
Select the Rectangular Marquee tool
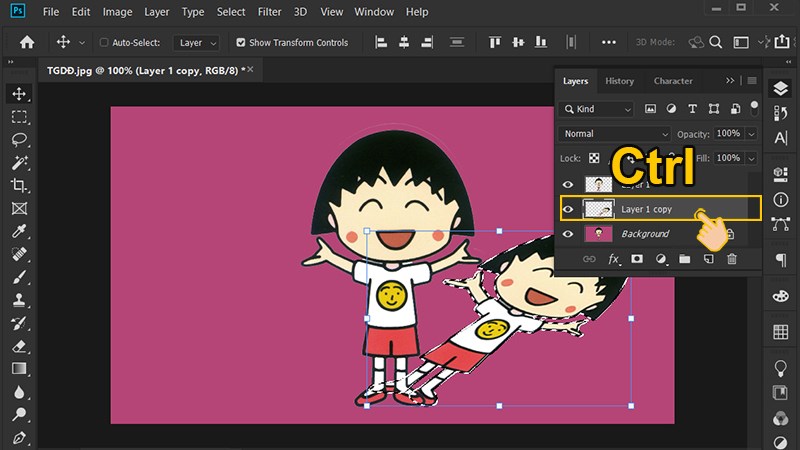point(19,117)
